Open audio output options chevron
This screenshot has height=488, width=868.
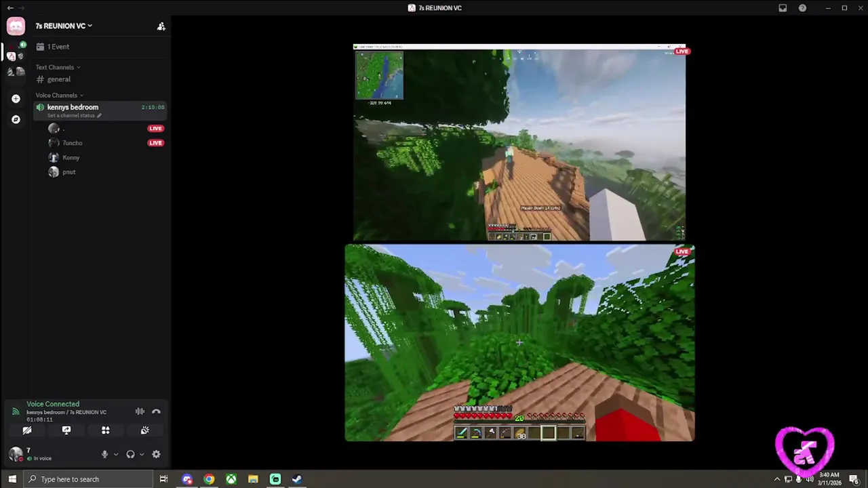[142, 455]
